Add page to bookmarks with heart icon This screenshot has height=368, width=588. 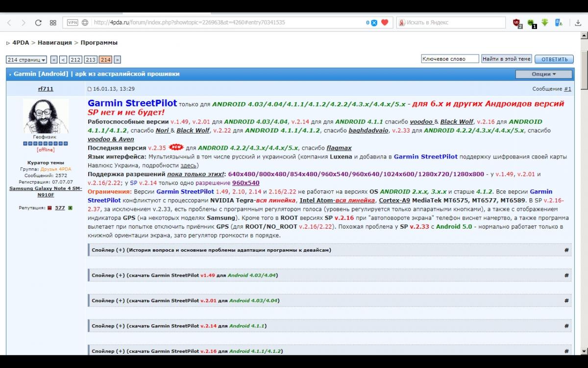point(385,23)
